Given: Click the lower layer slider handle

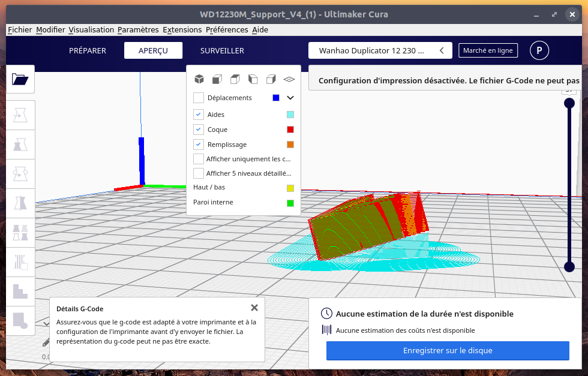Looking at the screenshot, I should (x=569, y=267).
